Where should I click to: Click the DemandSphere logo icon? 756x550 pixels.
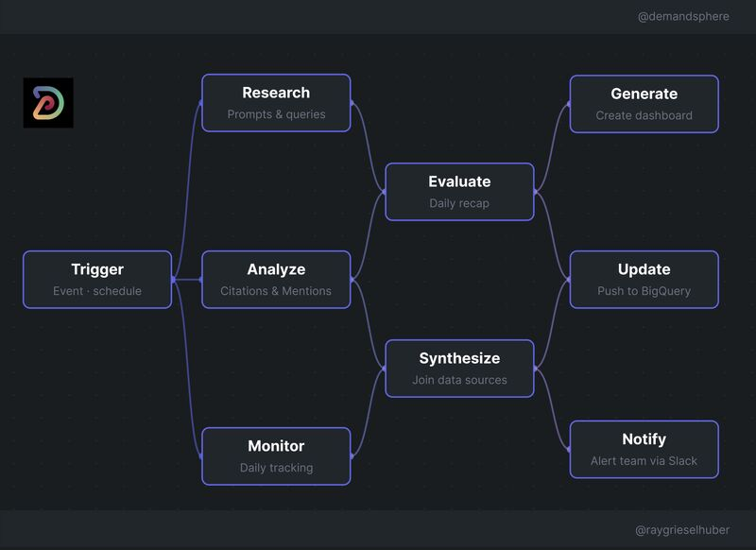click(48, 103)
